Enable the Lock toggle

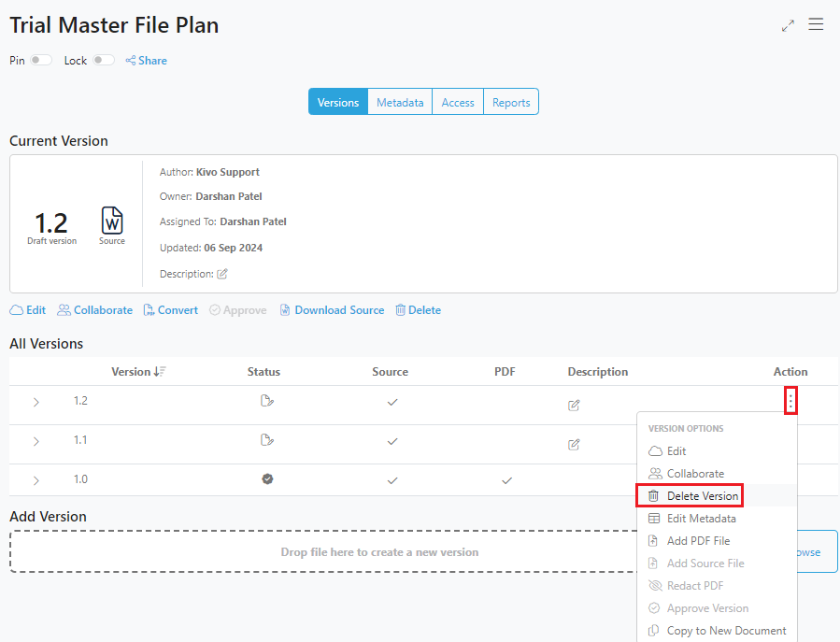tap(103, 59)
